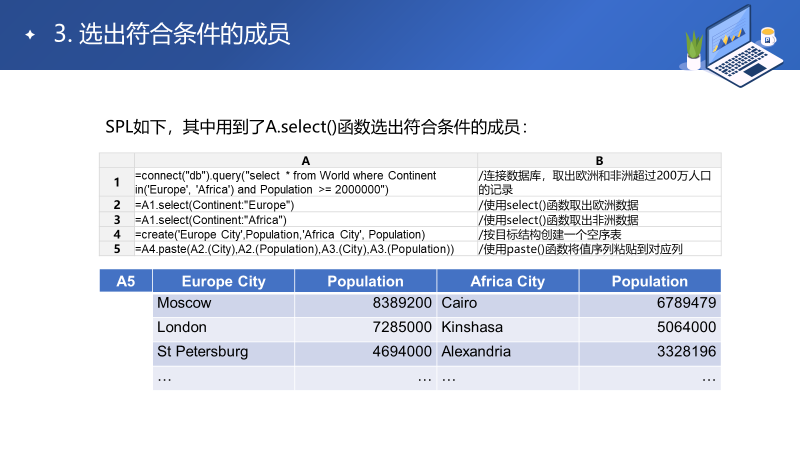The image size is (800, 450).
Task: Click column header A in the SPL grid
Action: [x=305, y=160]
